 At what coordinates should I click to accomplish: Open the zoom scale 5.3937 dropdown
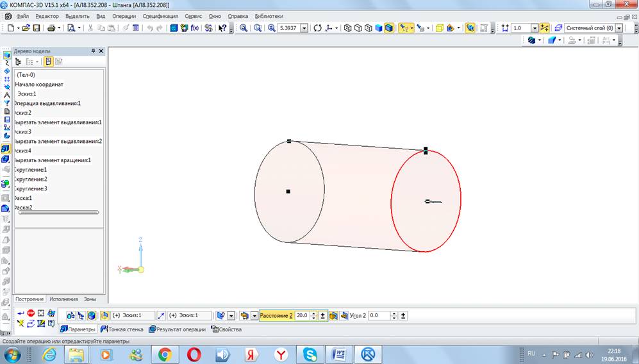[304, 28]
